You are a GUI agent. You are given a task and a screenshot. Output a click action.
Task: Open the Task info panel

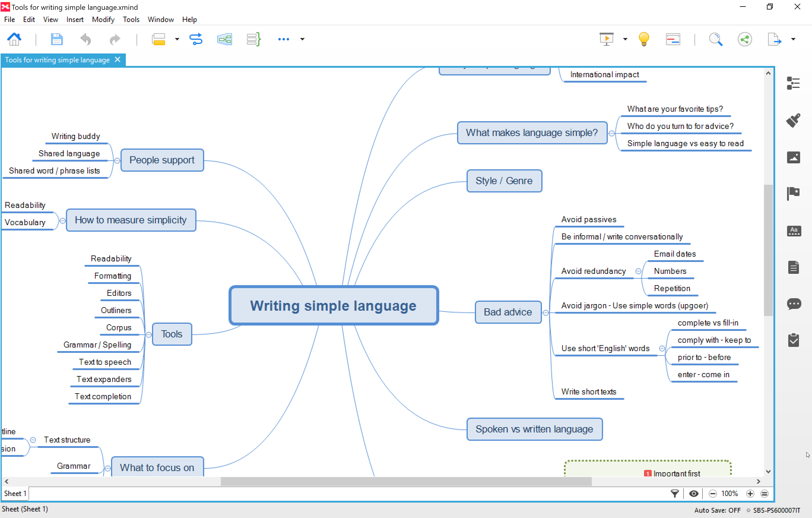tap(793, 340)
